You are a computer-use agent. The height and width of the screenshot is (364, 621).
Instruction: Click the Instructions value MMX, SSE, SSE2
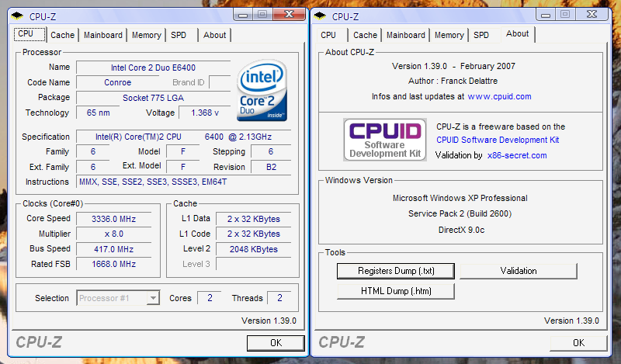click(x=183, y=182)
